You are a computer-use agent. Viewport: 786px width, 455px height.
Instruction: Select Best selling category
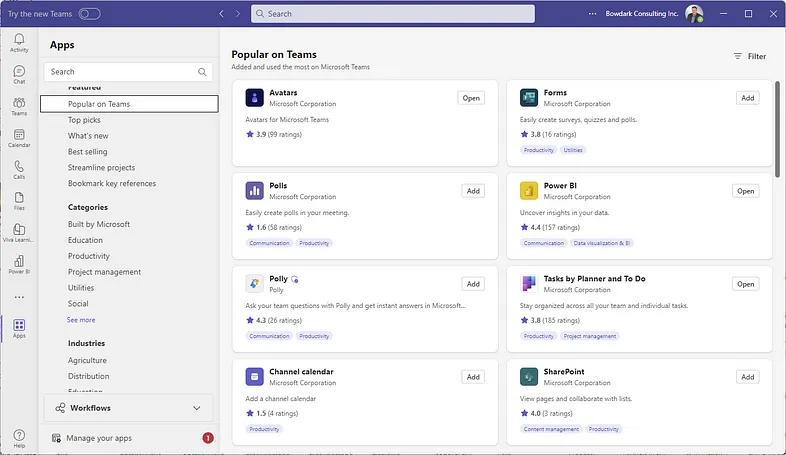click(88, 151)
